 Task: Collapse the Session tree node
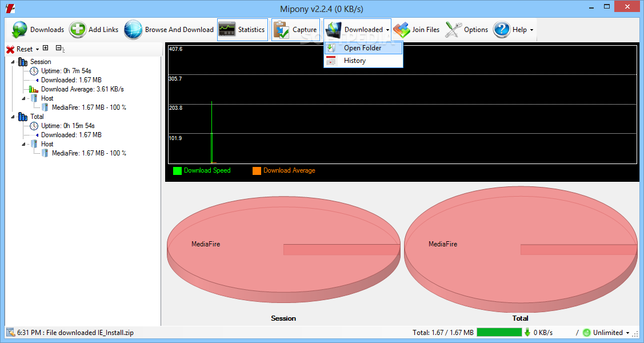[x=13, y=62]
